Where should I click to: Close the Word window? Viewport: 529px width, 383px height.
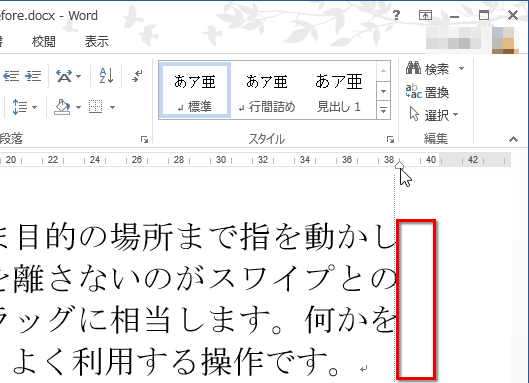click(x=513, y=15)
